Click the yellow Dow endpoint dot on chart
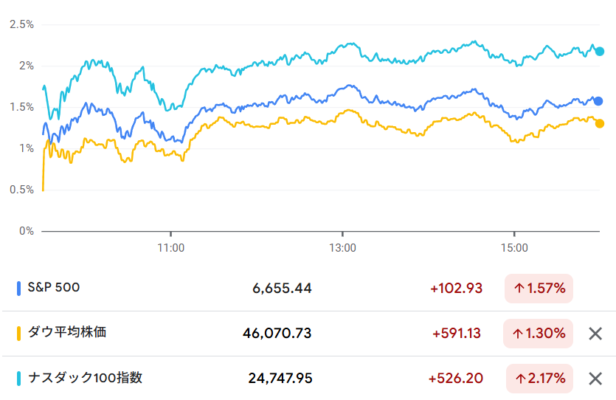 point(599,123)
